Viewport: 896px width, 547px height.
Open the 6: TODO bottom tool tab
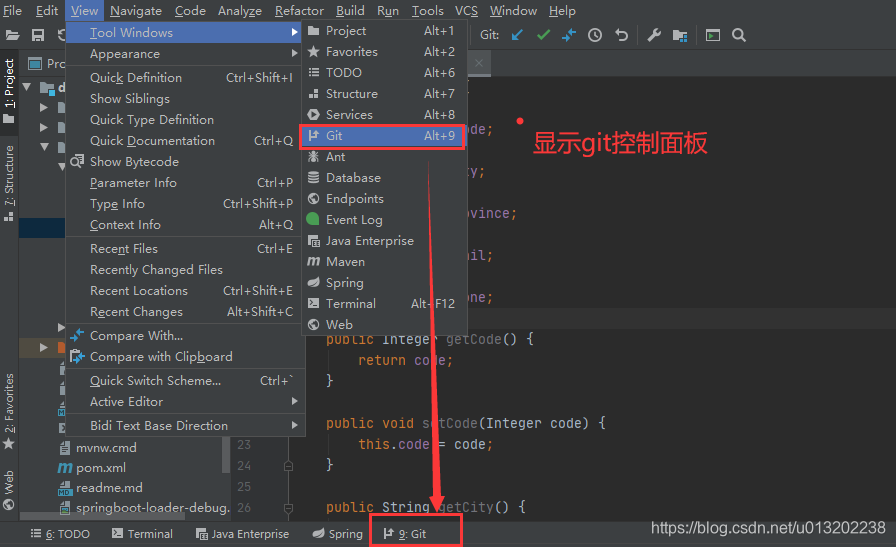coord(60,534)
